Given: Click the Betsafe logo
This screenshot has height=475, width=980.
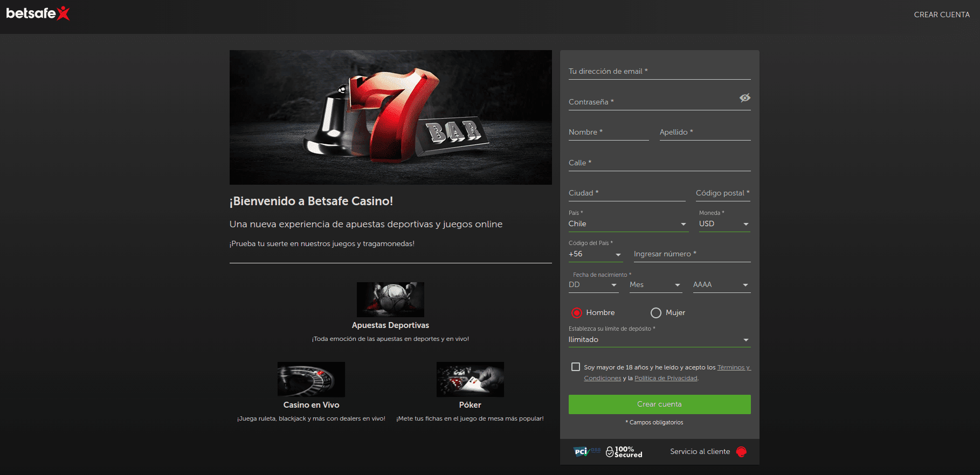Looking at the screenshot, I should 38,13.
